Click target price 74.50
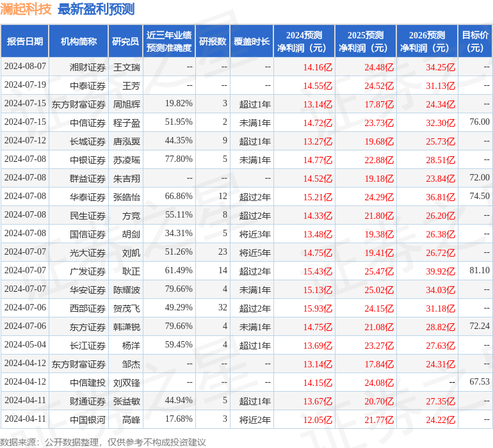 point(480,196)
